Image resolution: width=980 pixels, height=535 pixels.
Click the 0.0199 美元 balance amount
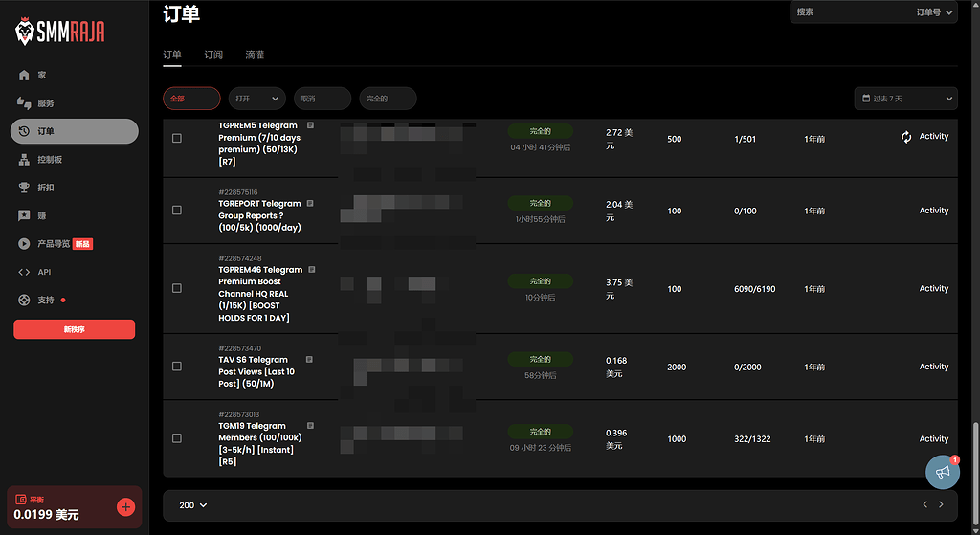(x=46, y=514)
